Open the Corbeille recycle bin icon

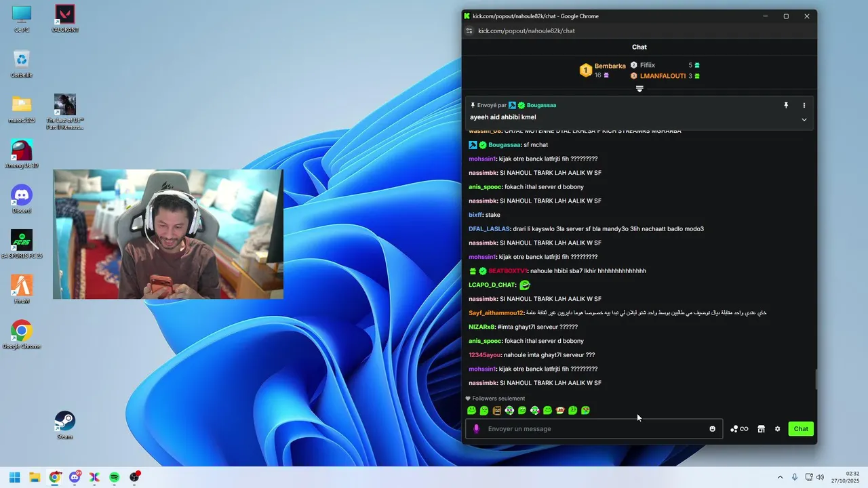[22, 63]
